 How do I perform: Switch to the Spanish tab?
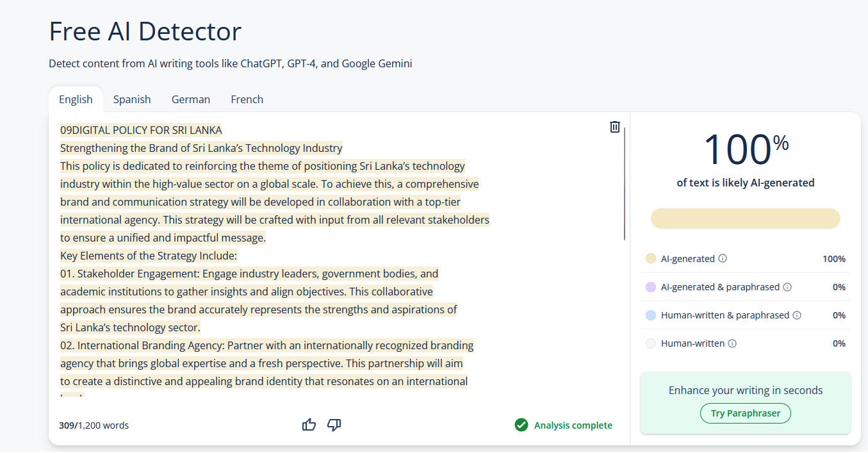point(132,99)
